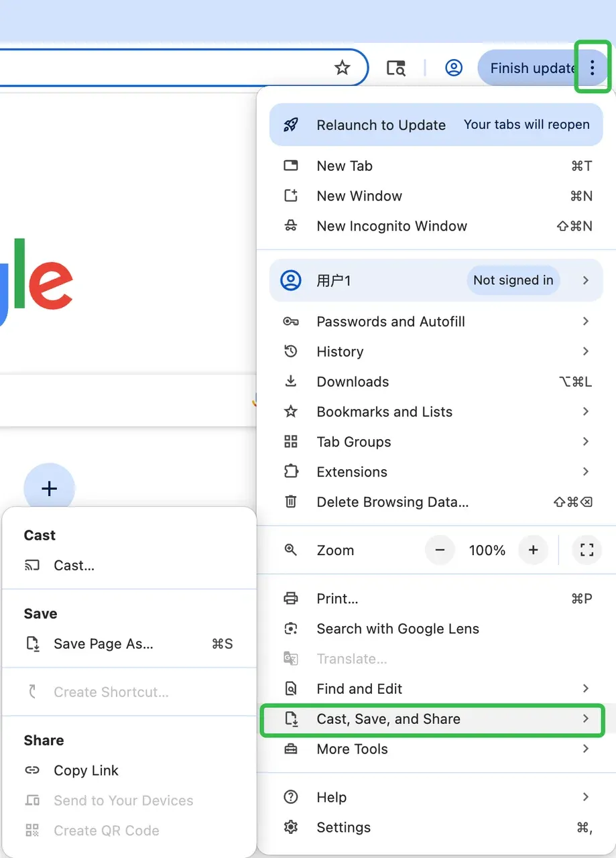
Task: Click the Bookmarks and Lists star icon
Action: tap(291, 412)
